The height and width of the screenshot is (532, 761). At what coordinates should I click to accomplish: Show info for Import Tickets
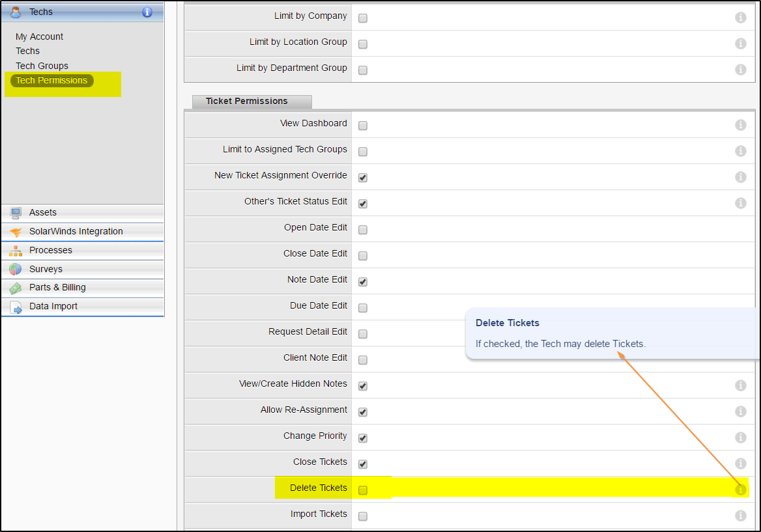(x=740, y=516)
